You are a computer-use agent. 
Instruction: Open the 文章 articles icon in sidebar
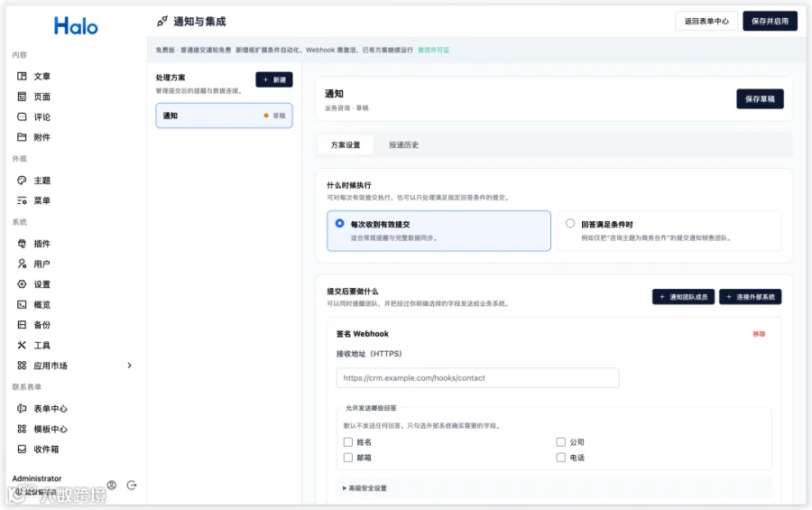22,76
